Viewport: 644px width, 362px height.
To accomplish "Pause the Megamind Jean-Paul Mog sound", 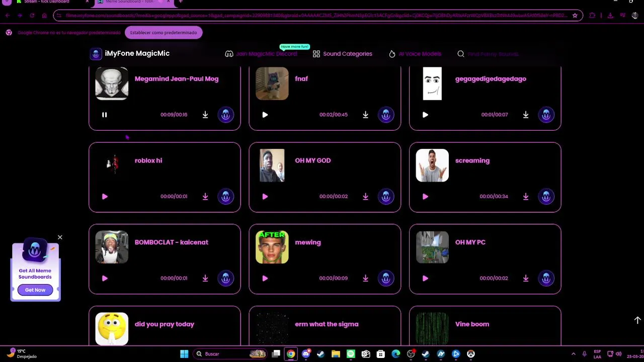I will pos(105,115).
